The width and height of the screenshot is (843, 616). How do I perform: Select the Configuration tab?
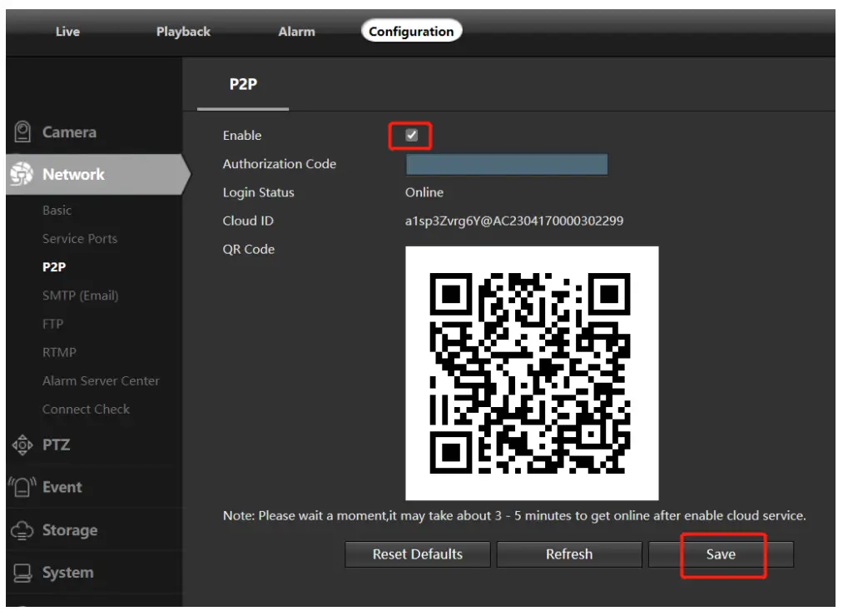point(412,32)
